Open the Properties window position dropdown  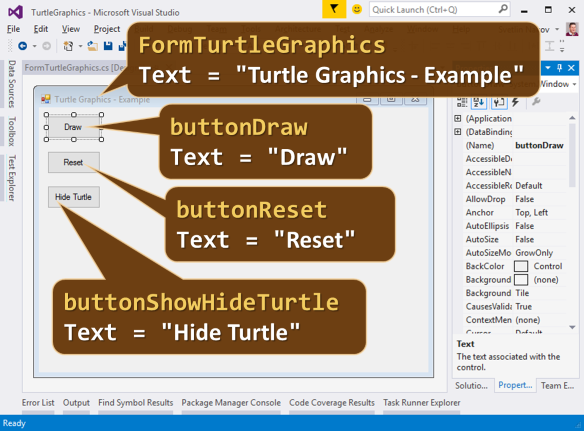tap(548, 68)
